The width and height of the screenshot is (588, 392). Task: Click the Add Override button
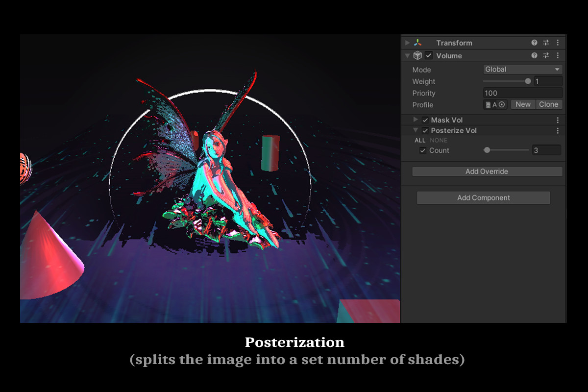[486, 171]
